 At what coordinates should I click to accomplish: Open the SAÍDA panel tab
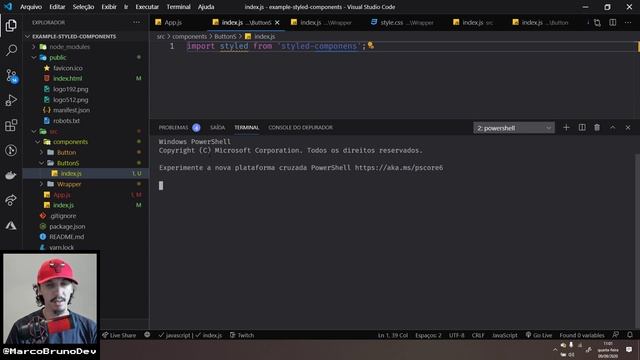pyautogui.click(x=218, y=128)
